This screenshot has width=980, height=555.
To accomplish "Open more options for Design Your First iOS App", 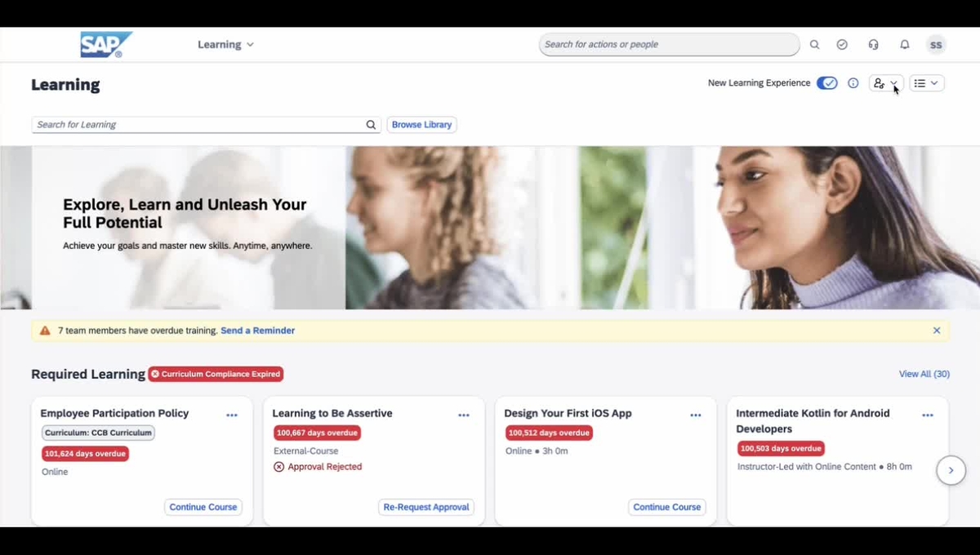I will (696, 415).
